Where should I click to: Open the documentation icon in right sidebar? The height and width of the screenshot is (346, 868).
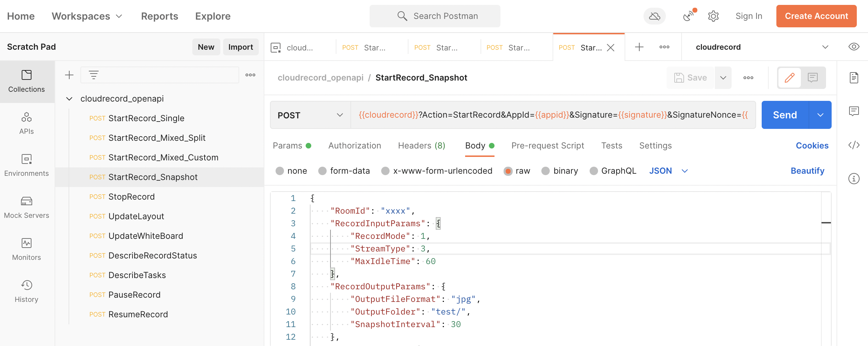click(854, 78)
